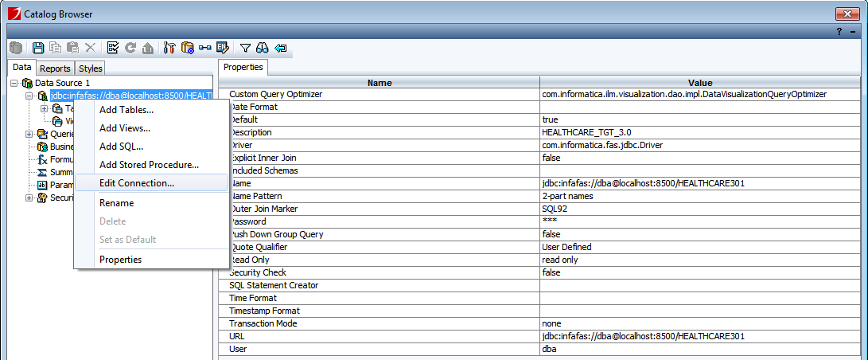Image resolution: width=868 pixels, height=360 pixels.
Task: Switch to the Reports tab
Action: (x=56, y=68)
